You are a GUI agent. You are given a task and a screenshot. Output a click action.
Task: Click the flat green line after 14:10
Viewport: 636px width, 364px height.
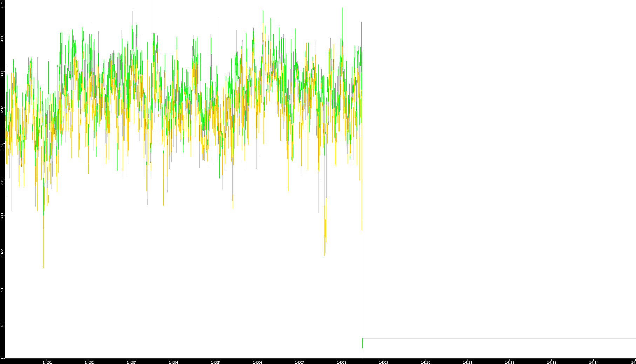[491, 338]
